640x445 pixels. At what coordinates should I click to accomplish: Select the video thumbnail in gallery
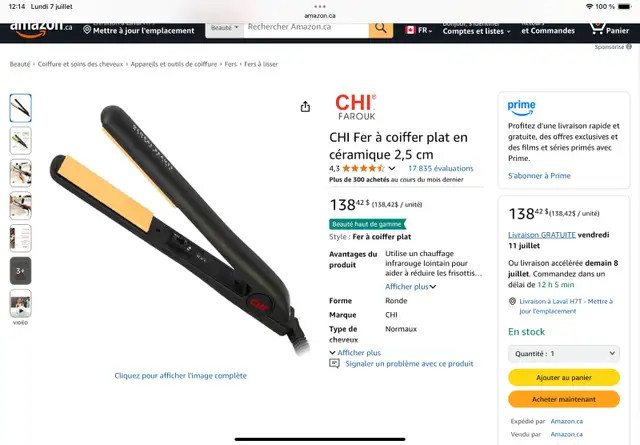point(20,303)
